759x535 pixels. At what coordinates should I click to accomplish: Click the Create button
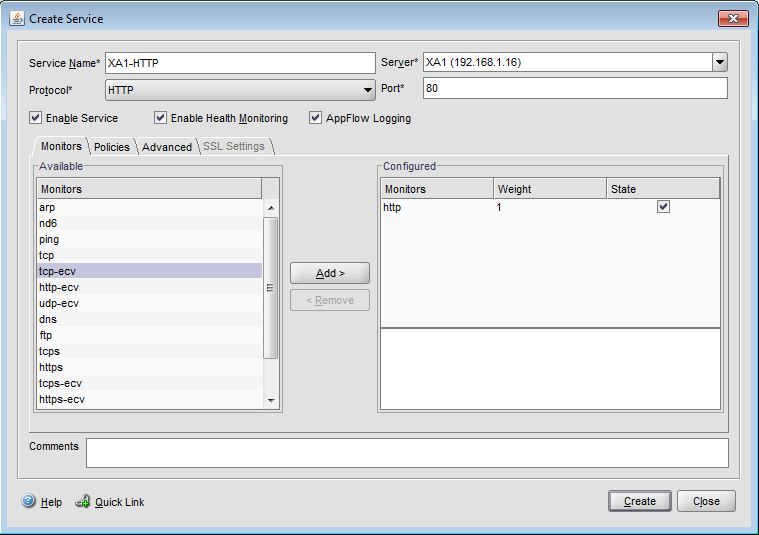pos(639,501)
